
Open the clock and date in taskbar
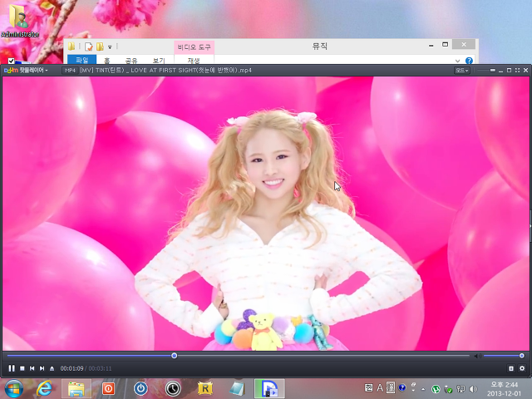(505, 389)
